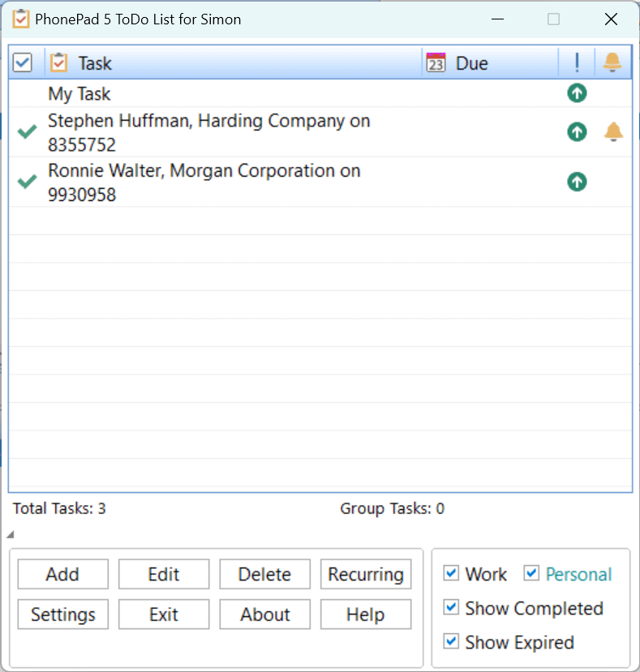This screenshot has width=640, height=672.
Task: Add a new task
Action: point(62,574)
